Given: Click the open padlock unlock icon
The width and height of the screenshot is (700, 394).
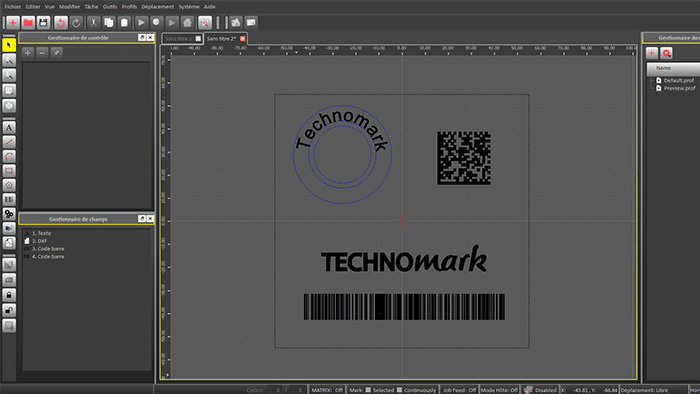Looking at the screenshot, I should (x=9, y=310).
